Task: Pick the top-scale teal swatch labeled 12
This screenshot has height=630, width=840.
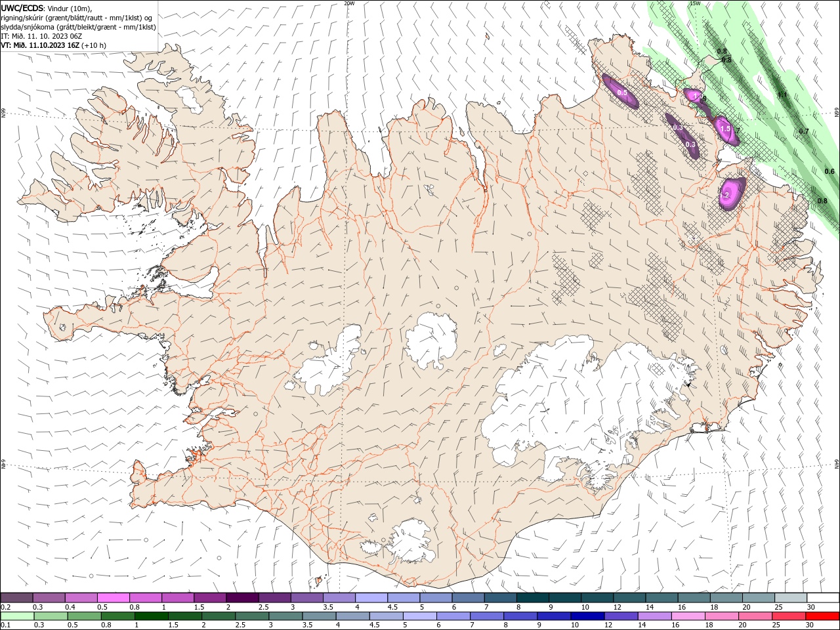Action: [x=629, y=597]
